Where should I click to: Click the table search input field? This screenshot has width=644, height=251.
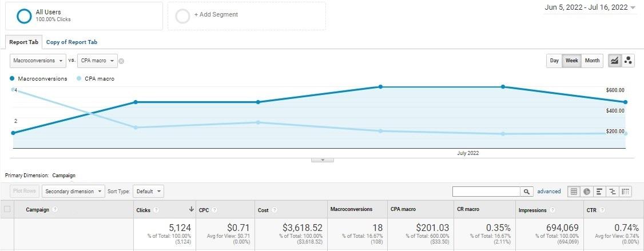click(487, 192)
